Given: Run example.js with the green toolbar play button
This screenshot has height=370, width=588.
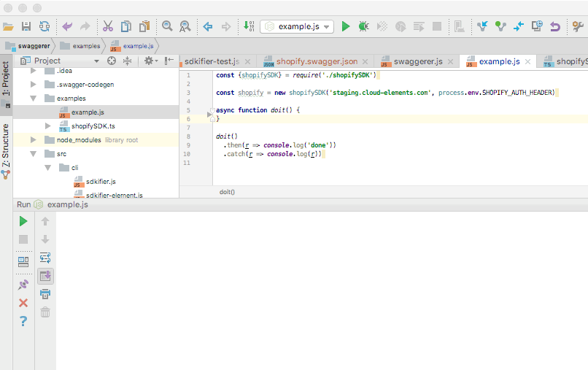Looking at the screenshot, I should [346, 26].
